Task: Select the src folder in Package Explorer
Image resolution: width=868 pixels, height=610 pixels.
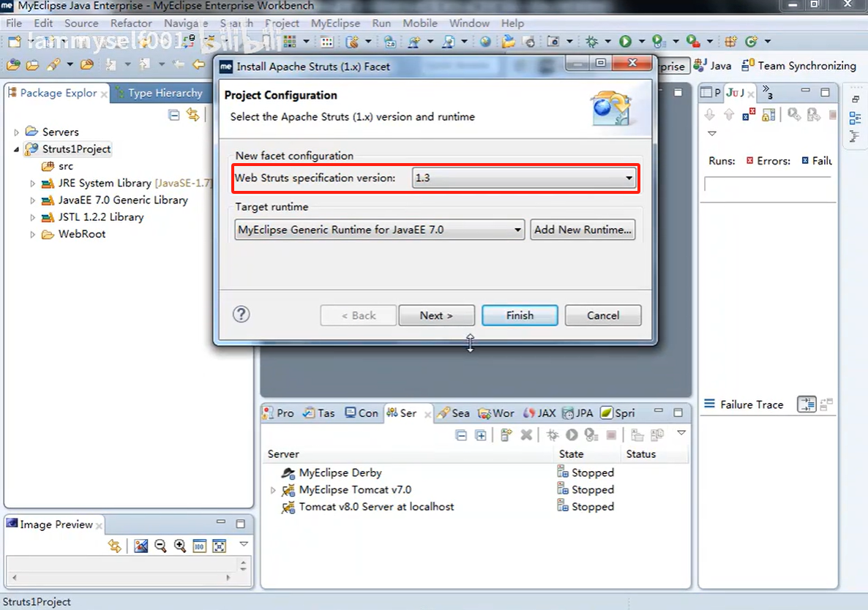Action: point(58,166)
